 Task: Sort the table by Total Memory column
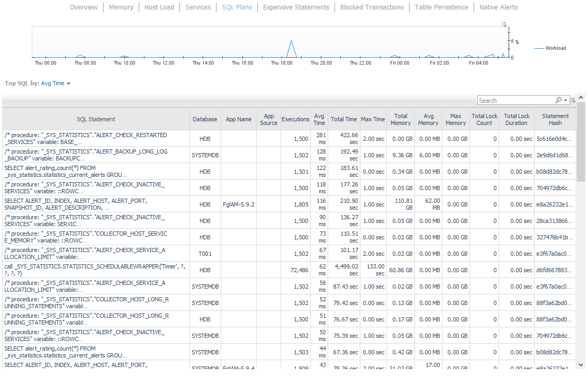point(401,119)
